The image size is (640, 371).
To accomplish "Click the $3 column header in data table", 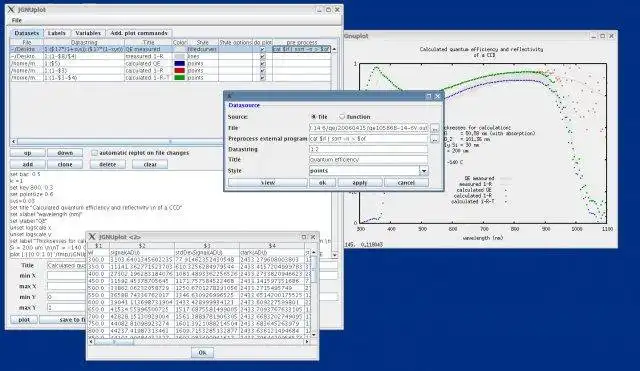I will [207, 246].
